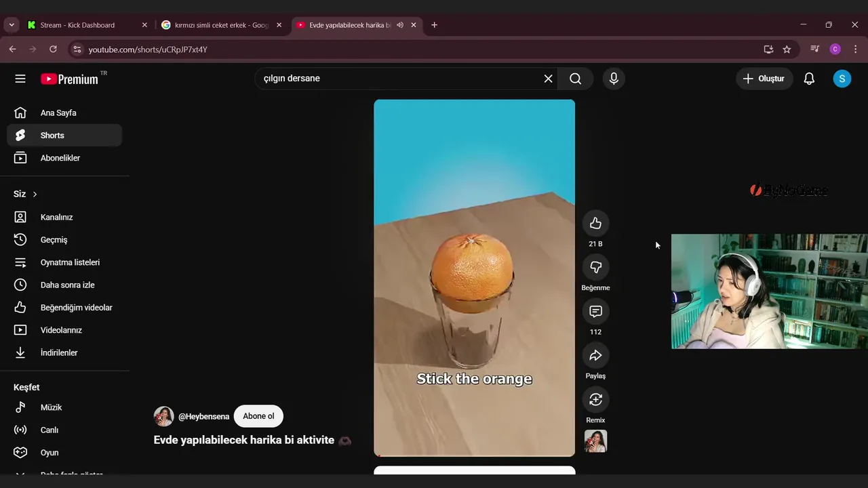
Task: Open Chrome three-dot menu
Action: 855,49
